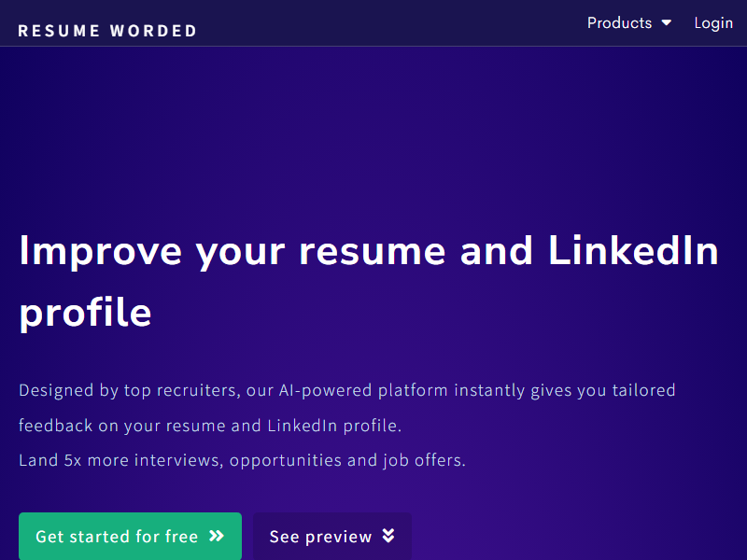747x560 pixels.
Task: Click the word profile in the headline's second line
Action: (85, 313)
